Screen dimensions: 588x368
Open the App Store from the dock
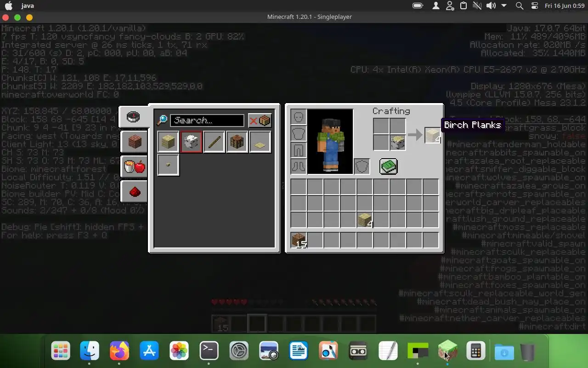pos(149,351)
